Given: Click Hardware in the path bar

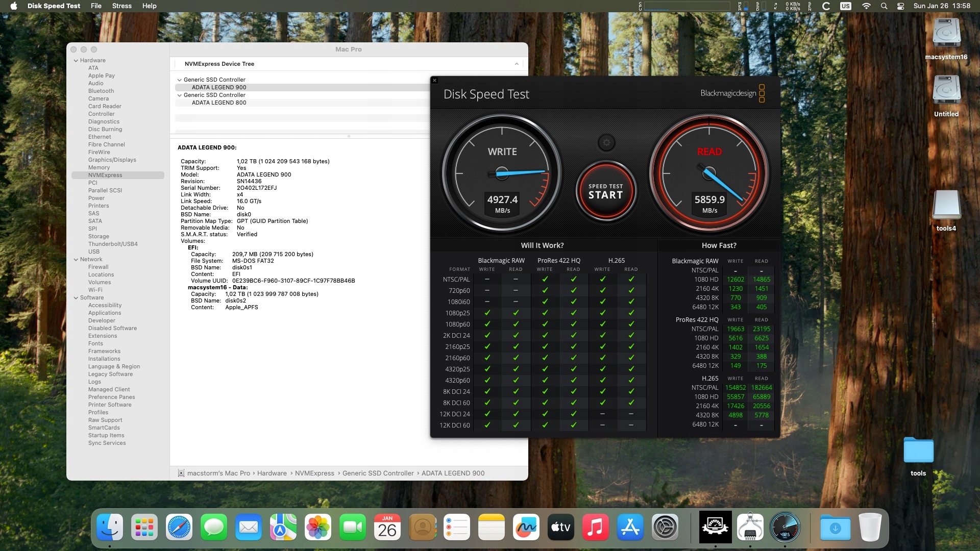Looking at the screenshot, I should pyautogui.click(x=272, y=473).
